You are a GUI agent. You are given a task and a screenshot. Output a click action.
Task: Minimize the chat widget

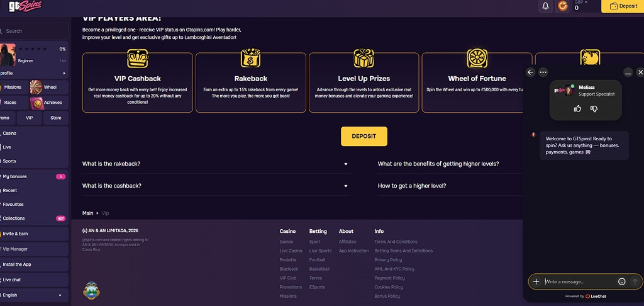(x=628, y=72)
